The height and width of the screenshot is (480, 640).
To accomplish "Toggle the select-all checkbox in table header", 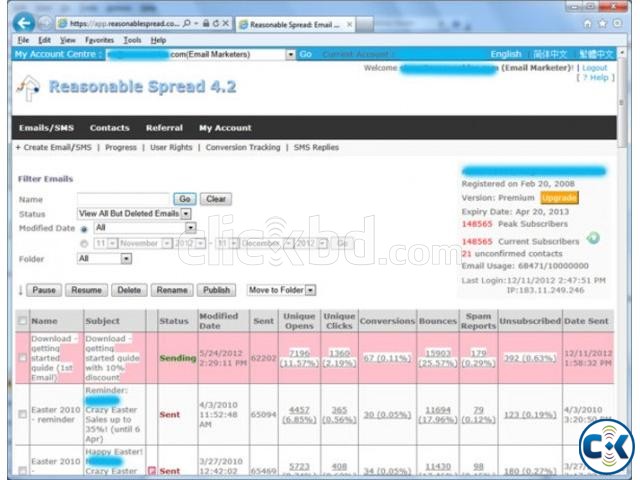I will pyautogui.click(x=22, y=321).
